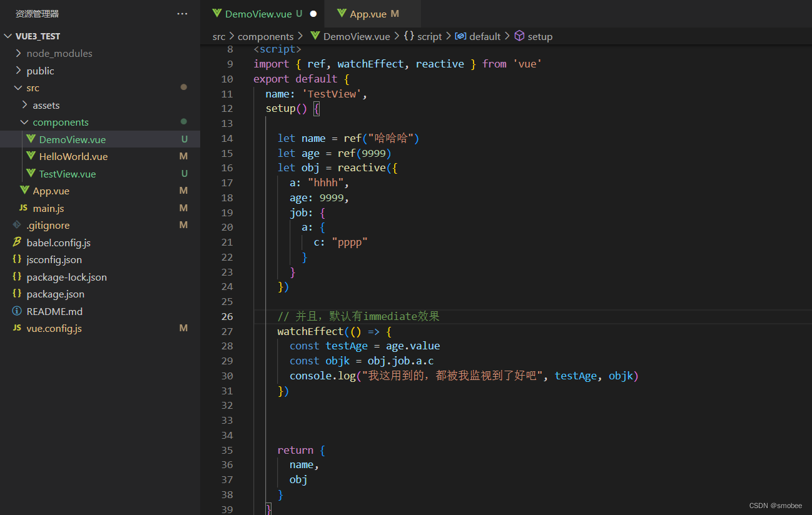Click the watchEffect call on line 27
812x515 pixels.
(x=310, y=331)
